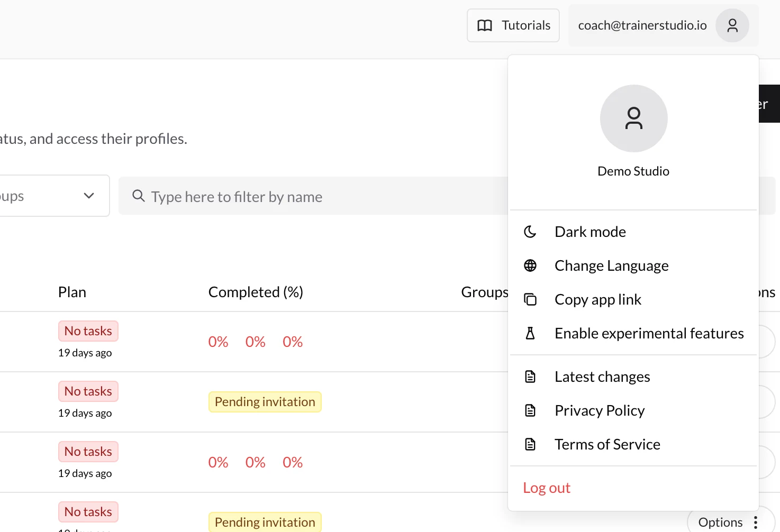
Task: Click the filter by name search field
Action: (x=313, y=196)
